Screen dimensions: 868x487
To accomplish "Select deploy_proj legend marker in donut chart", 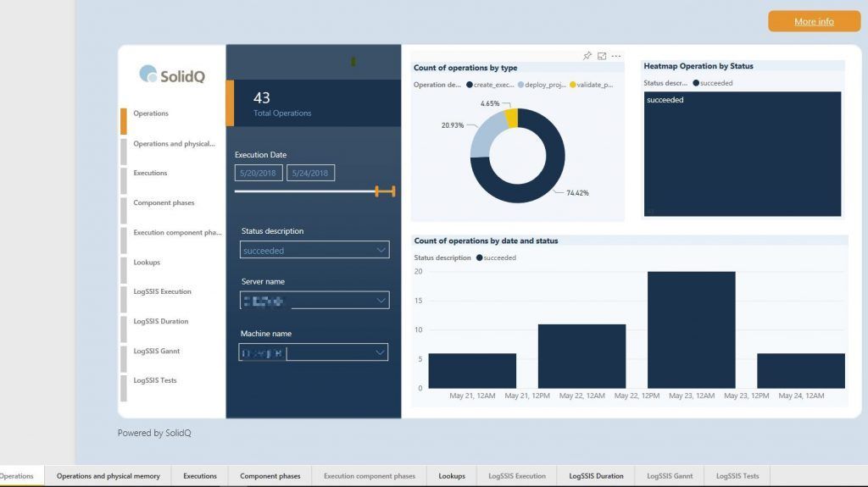I will 520,85.
